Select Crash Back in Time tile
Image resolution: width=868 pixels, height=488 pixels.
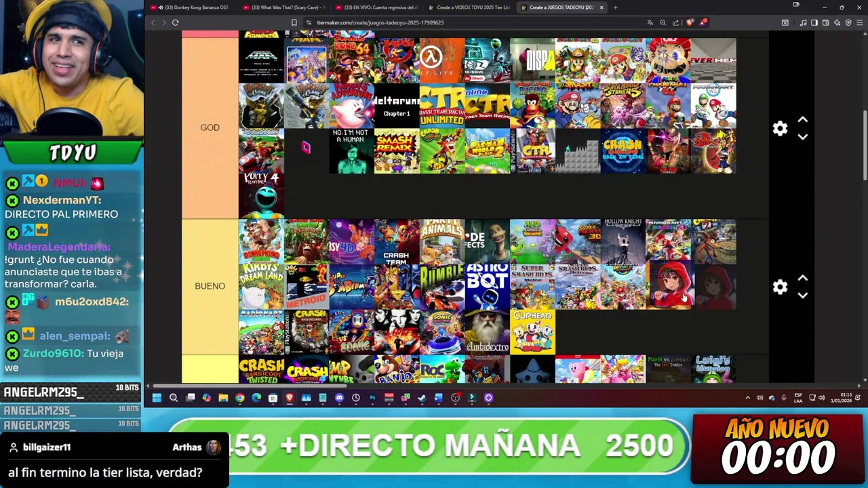[x=623, y=150]
